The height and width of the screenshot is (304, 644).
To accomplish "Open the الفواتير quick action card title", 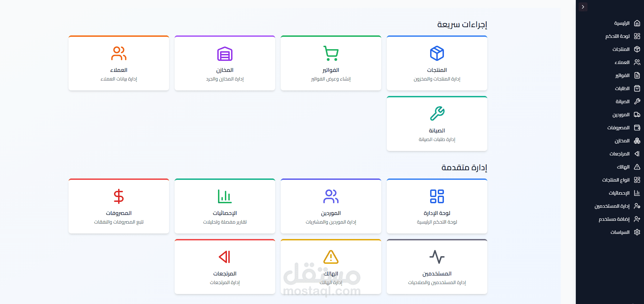I will [x=331, y=70].
